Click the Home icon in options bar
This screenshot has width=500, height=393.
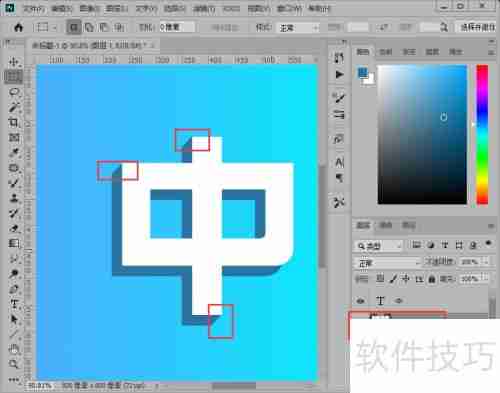pos(19,27)
